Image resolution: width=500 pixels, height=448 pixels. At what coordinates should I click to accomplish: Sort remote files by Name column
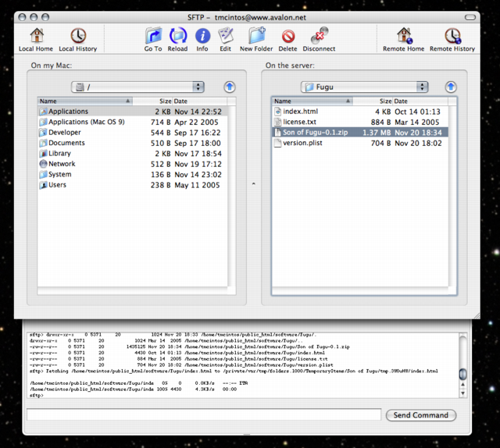click(x=312, y=101)
